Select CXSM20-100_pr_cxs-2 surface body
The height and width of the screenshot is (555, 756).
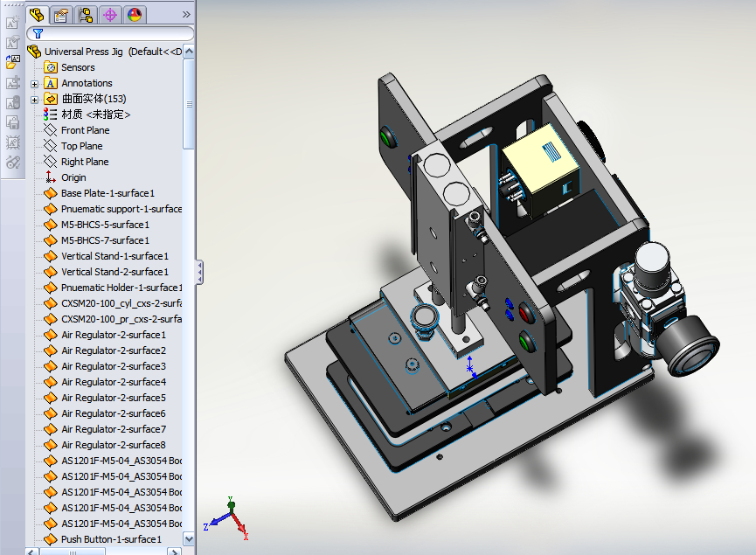(x=121, y=319)
